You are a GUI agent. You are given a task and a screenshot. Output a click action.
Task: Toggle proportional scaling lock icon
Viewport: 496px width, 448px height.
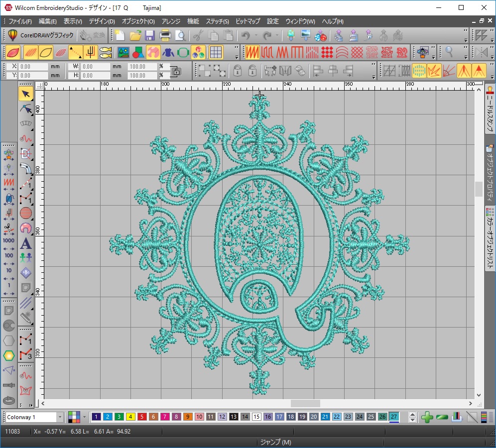pos(176,71)
